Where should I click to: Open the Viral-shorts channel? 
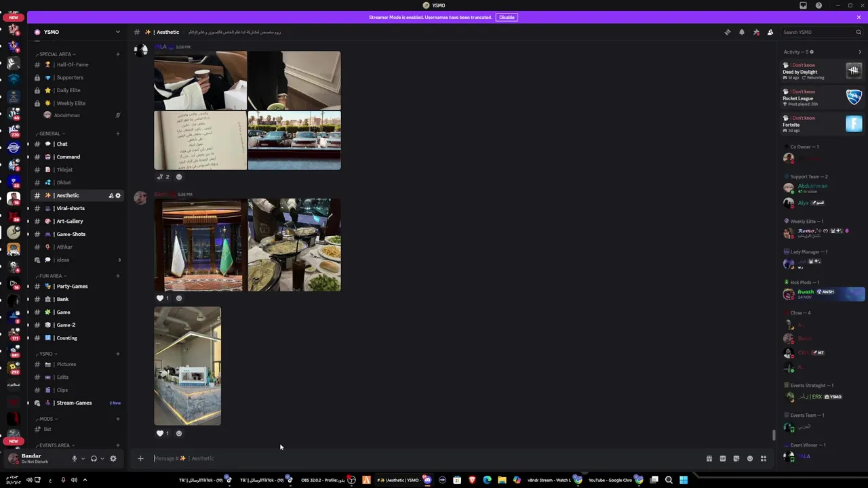(77, 208)
